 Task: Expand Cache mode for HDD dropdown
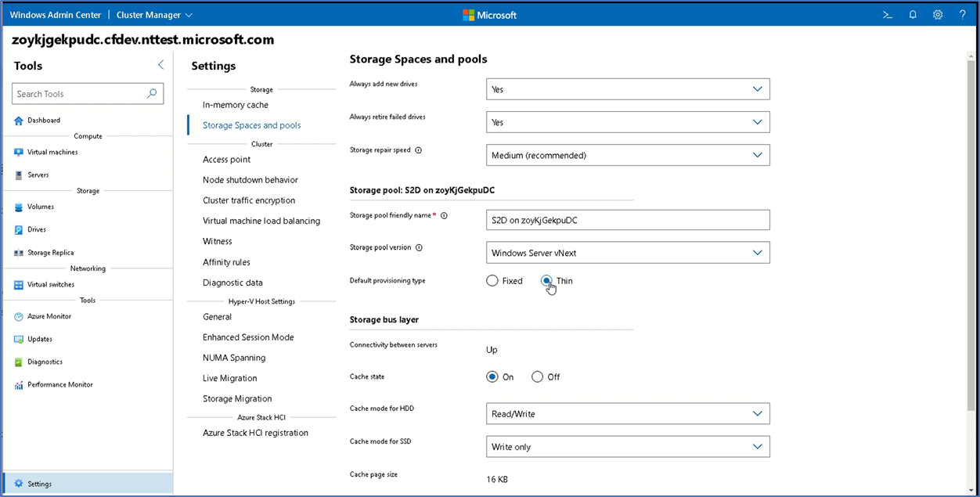[x=628, y=414]
